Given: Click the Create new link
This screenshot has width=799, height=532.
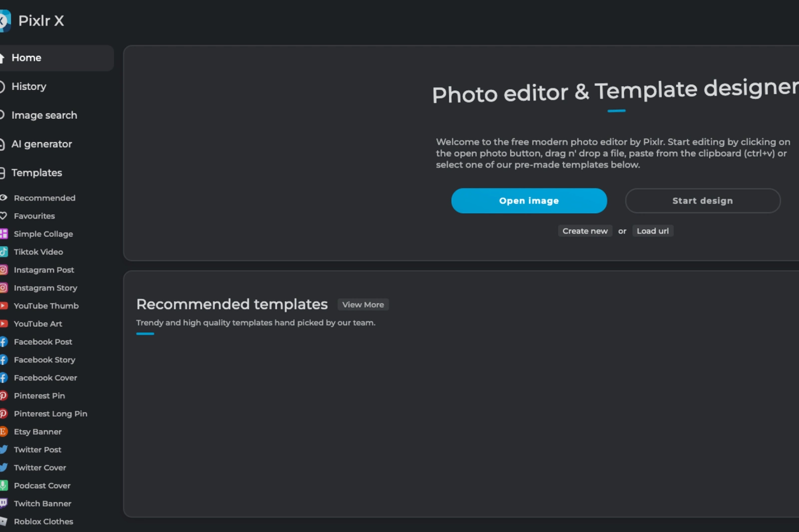Looking at the screenshot, I should point(585,231).
